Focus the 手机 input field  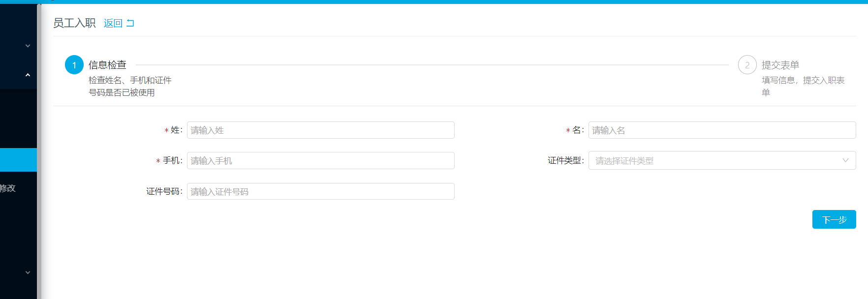tap(321, 161)
